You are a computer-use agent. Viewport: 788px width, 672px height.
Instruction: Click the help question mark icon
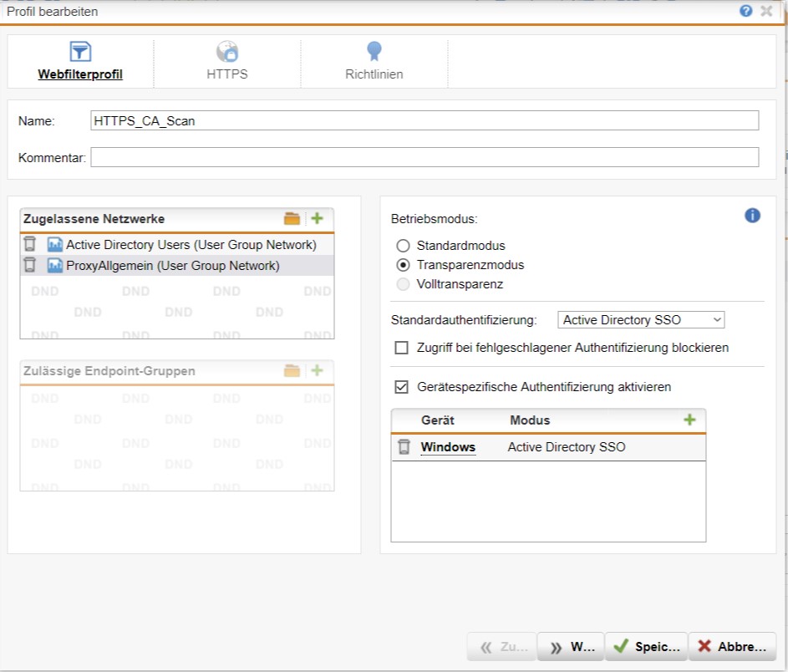pos(746,11)
